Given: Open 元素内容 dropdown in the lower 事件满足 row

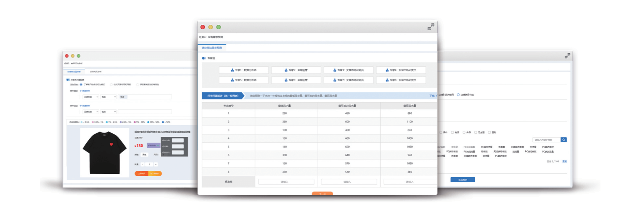Looking at the screenshot, I should (91, 112).
